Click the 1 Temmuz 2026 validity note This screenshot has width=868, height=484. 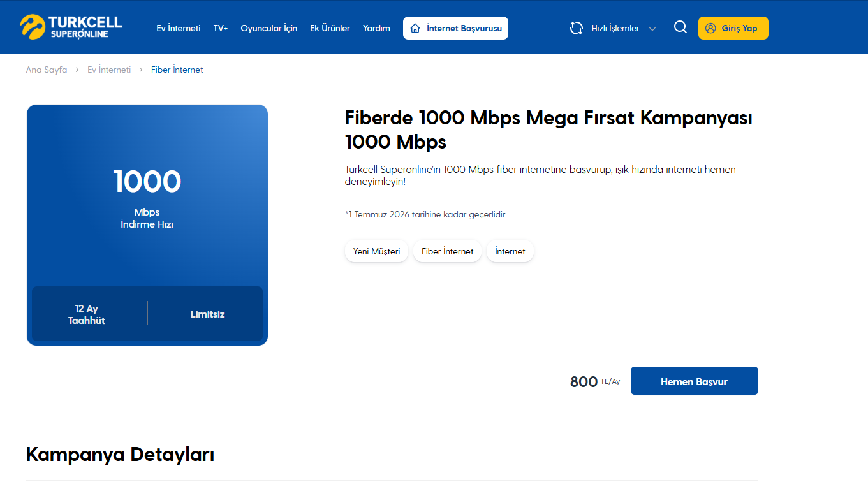(x=426, y=215)
